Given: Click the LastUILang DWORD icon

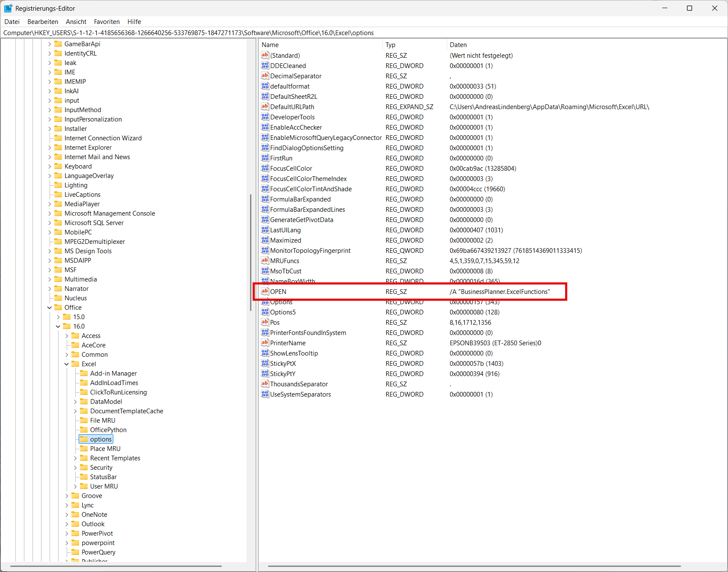Looking at the screenshot, I should [x=265, y=230].
